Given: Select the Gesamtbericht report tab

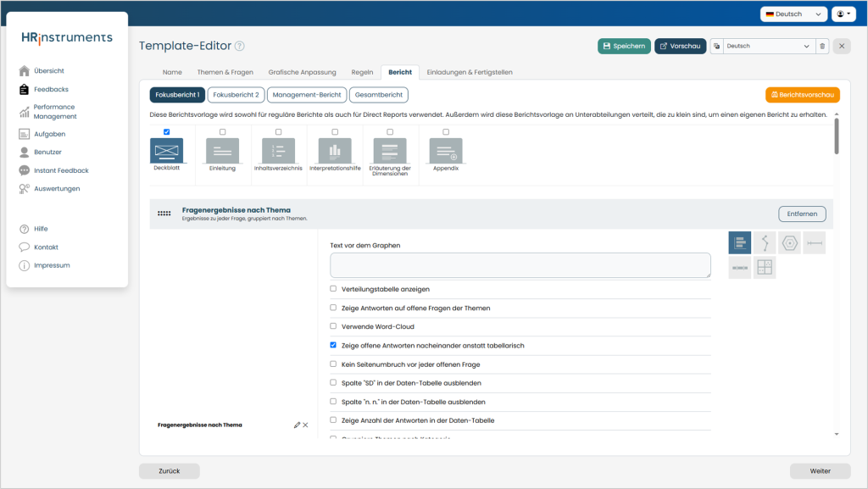Looking at the screenshot, I should 379,95.
